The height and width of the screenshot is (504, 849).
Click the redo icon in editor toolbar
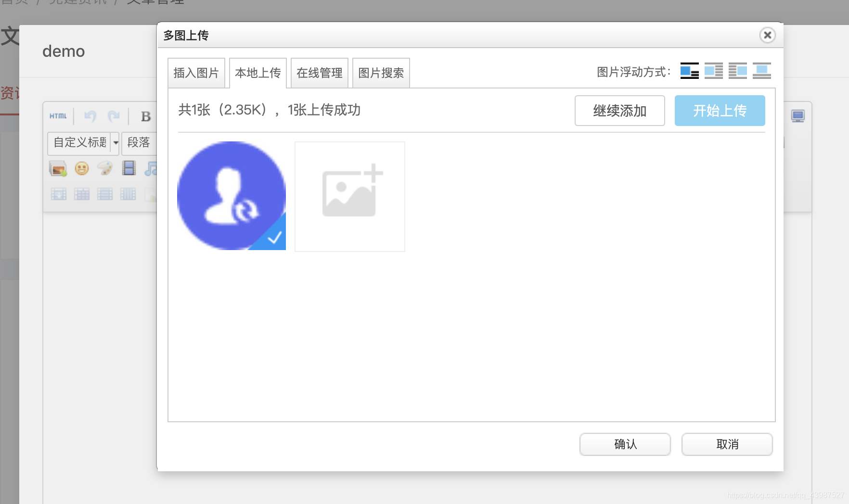pyautogui.click(x=114, y=116)
